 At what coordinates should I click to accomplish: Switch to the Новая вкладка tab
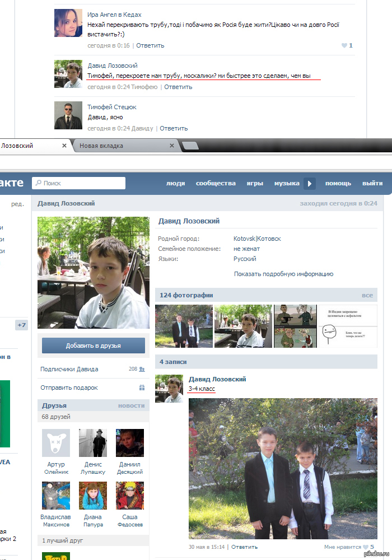(x=101, y=146)
